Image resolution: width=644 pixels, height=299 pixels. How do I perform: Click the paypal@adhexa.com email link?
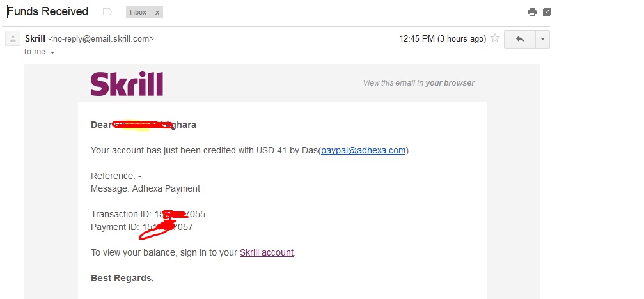(363, 150)
